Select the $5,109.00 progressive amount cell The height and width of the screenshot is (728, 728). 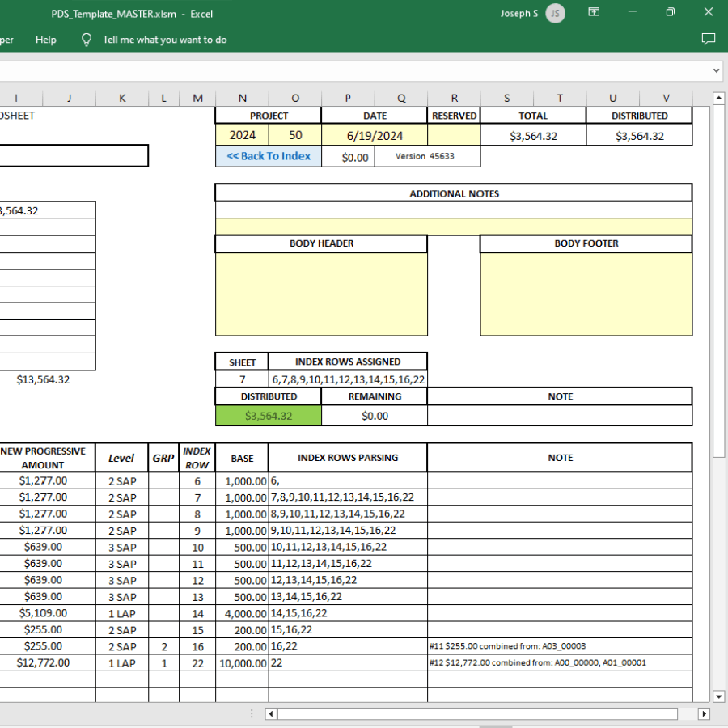click(43, 613)
